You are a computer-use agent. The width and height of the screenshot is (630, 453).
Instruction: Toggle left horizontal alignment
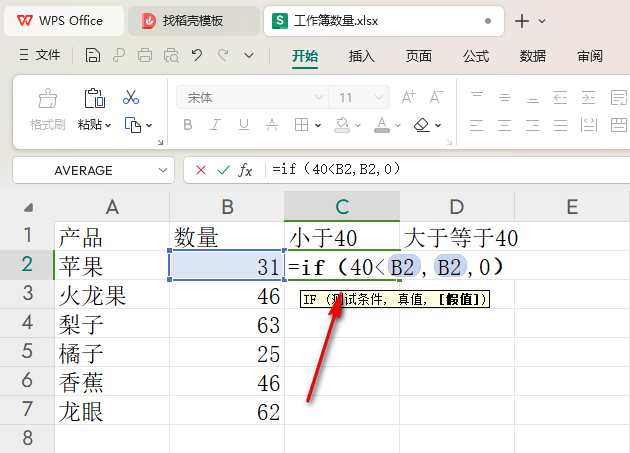477,125
